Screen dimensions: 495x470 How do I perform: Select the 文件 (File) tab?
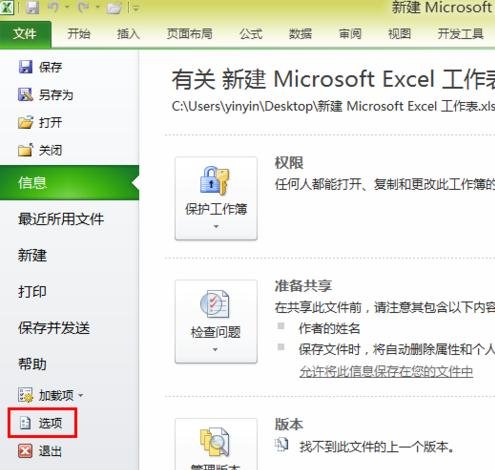(x=25, y=34)
